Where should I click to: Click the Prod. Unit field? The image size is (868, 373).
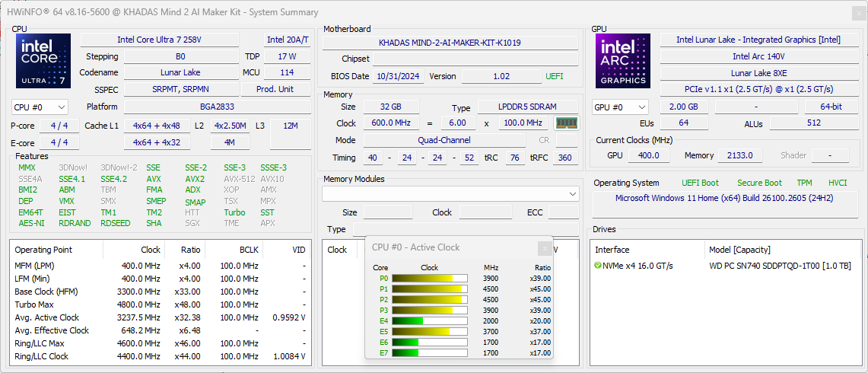275,89
